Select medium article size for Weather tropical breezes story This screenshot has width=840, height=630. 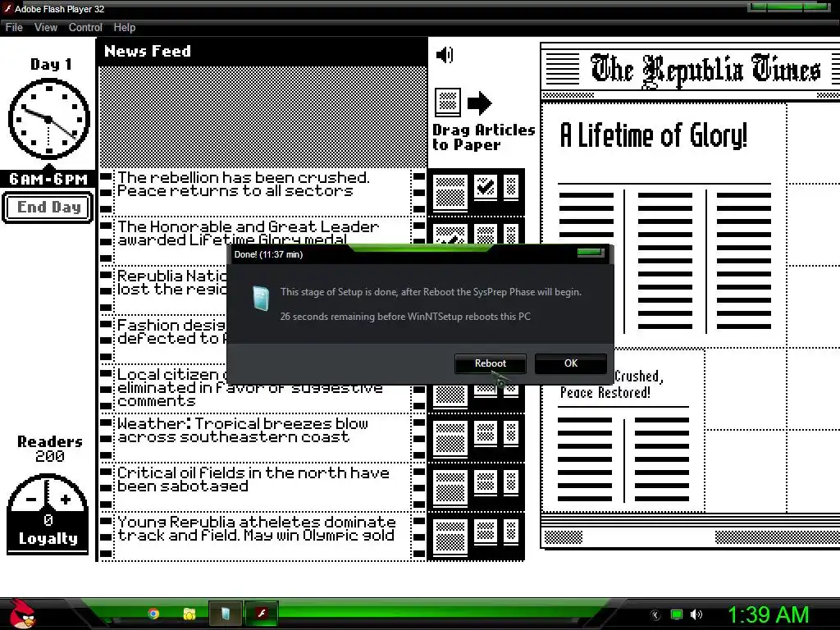486,433
